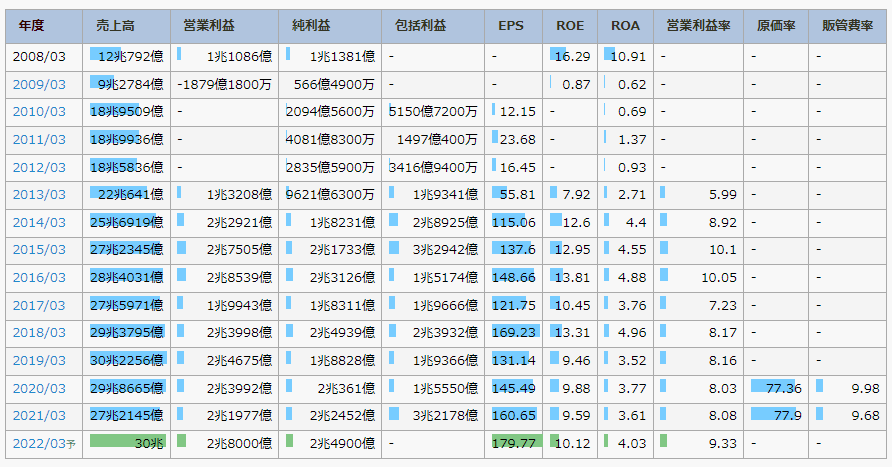This screenshot has height=467, width=892.
Task: Select cost ratio 77.9
Action: click(x=788, y=416)
